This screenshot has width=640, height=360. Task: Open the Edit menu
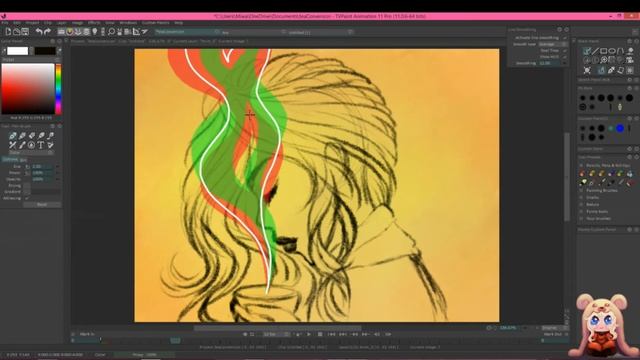tap(17, 23)
